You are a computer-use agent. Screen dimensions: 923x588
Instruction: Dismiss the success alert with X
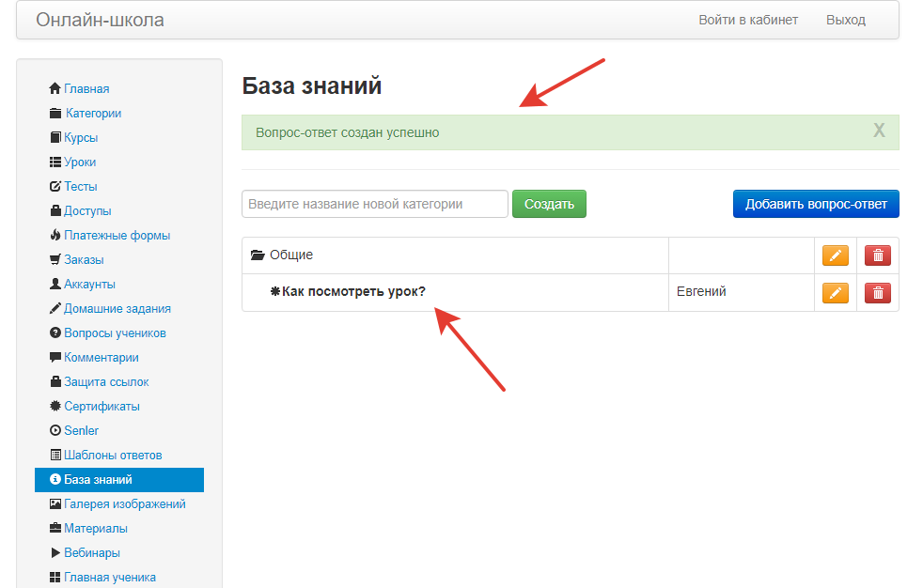tap(879, 132)
